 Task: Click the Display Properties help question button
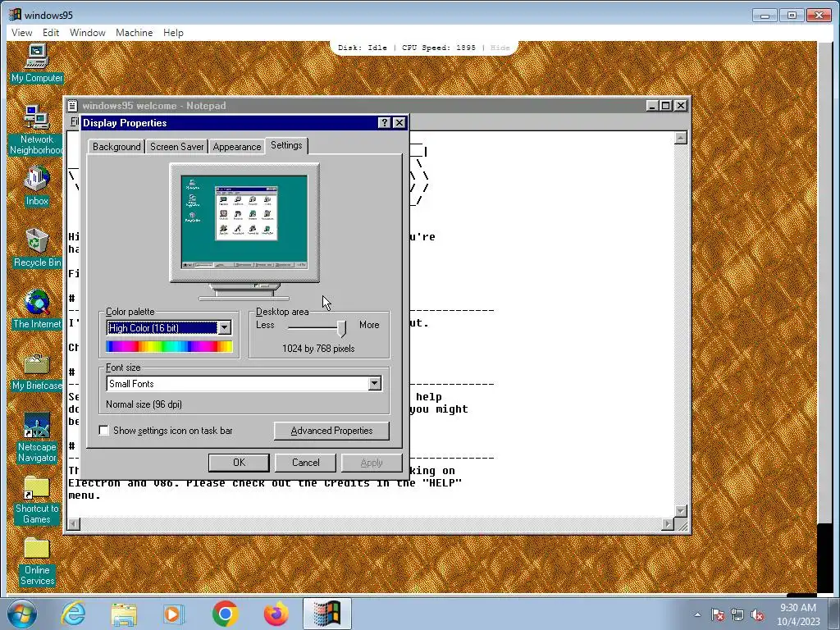384,123
